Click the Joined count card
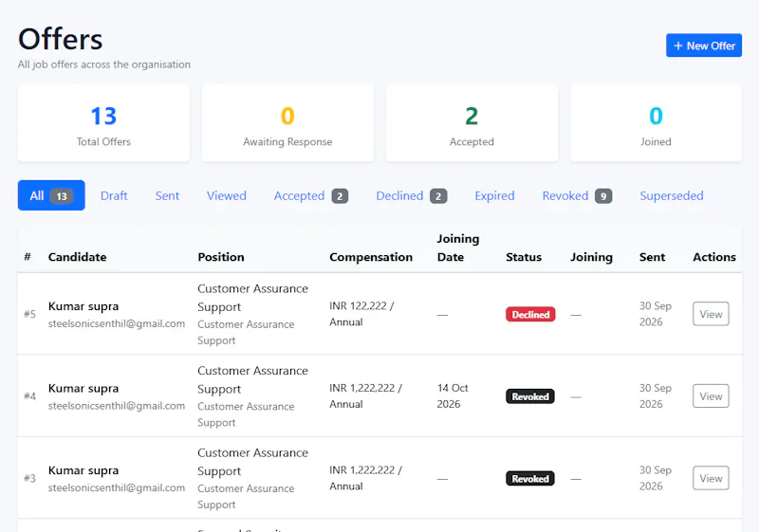Image resolution: width=759 pixels, height=532 pixels. pyautogui.click(x=656, y=123)
